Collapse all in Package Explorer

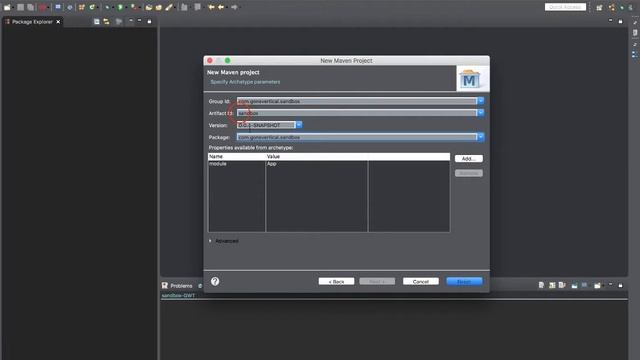coord(97,22)
